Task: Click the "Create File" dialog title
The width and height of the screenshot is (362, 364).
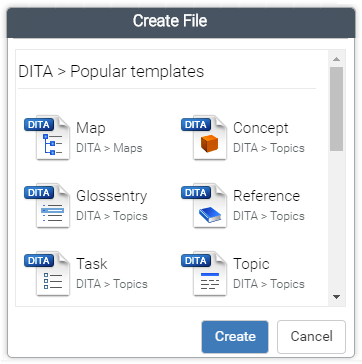Action: point(170,21)
